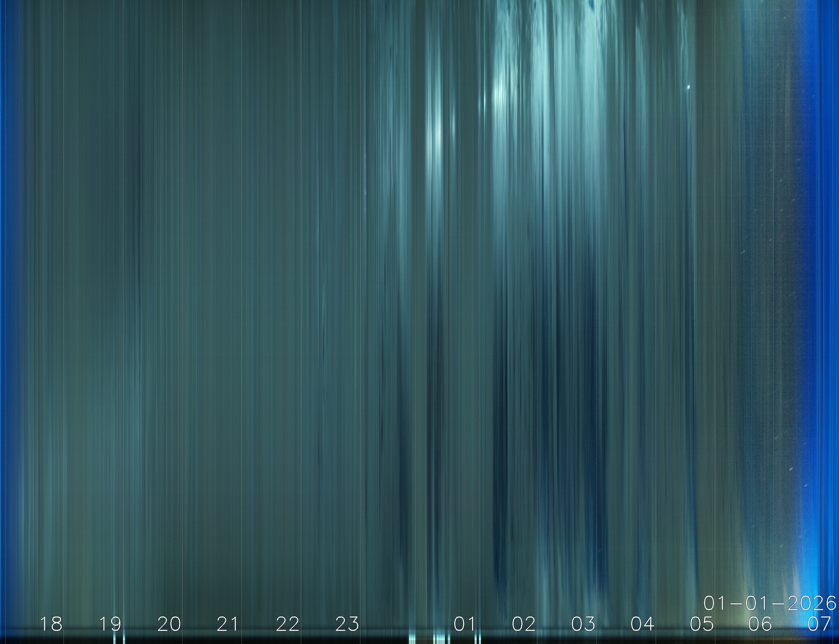
Task: Select the 20 hour marker
Action: point(169,624)
